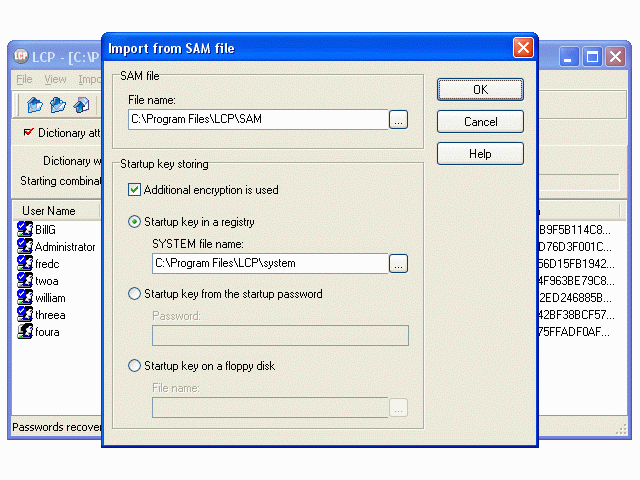Open the File menu in LCP window
The height and width of the screenshot is (480, 640).
(24, 79)
